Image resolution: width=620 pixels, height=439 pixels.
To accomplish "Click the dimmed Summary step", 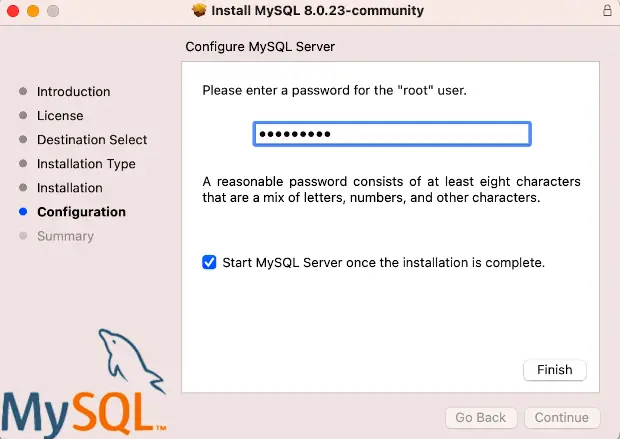I will pos(65,236).
